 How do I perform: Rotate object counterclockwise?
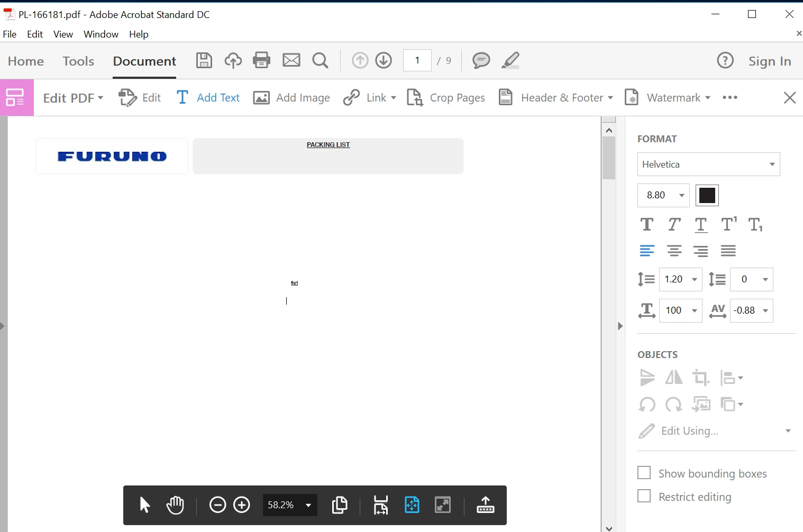coord(647,405)
